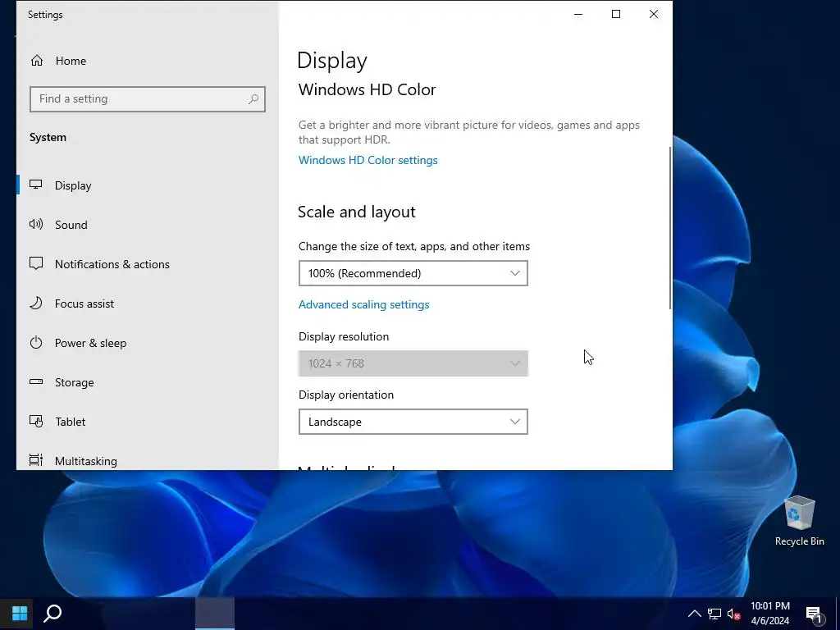840x630 pixels.
Task: Click the network icon in system tray
Action: pyautogui.click(x=714, y=614)
